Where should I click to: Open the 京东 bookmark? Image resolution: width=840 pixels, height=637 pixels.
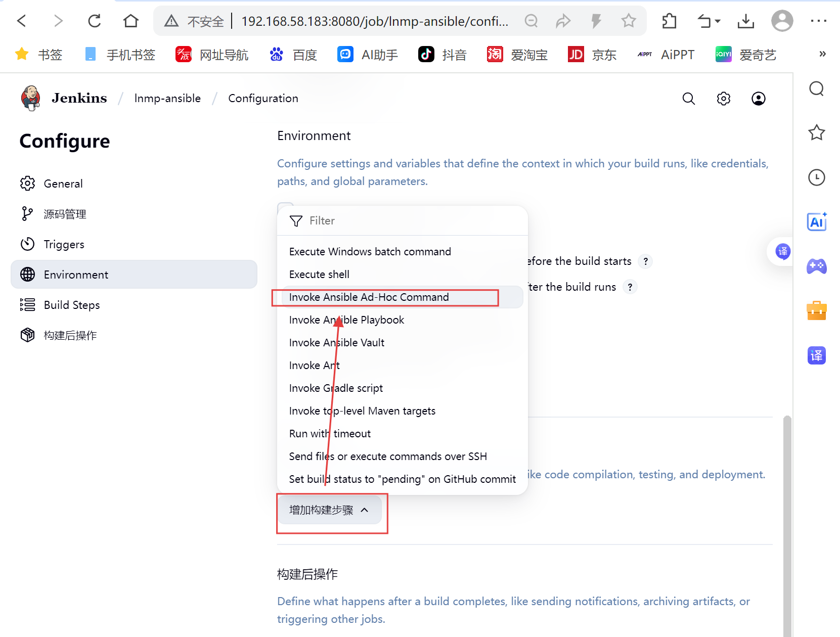592,55
